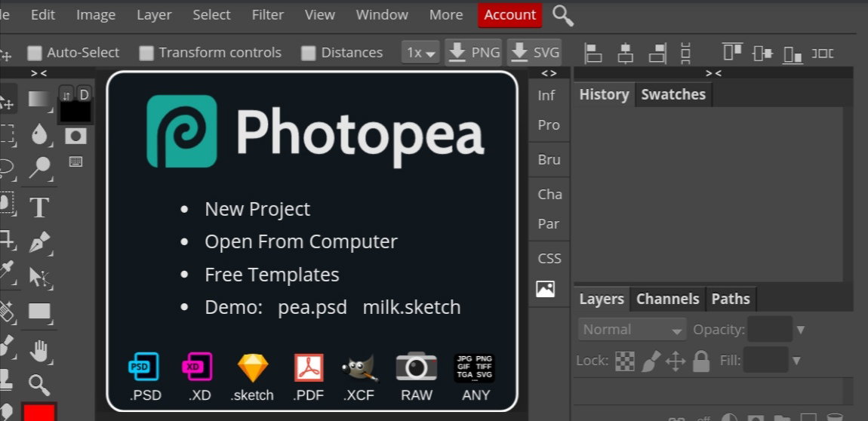Image resolution: width=868 pixels, height=421 pixels.
Task: Select the Dodge tool
Action: click(39, 167)
